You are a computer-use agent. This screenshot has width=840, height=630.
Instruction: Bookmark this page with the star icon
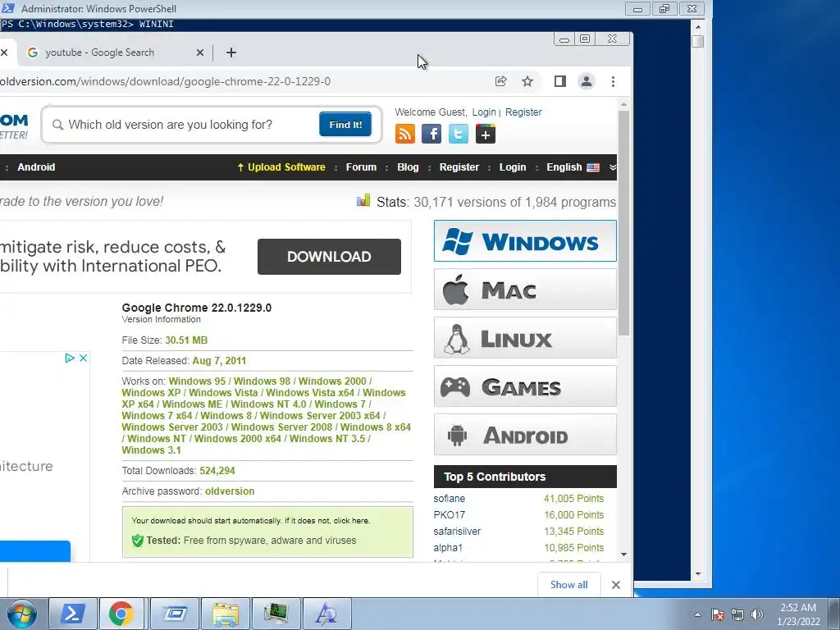coord(527,81)
